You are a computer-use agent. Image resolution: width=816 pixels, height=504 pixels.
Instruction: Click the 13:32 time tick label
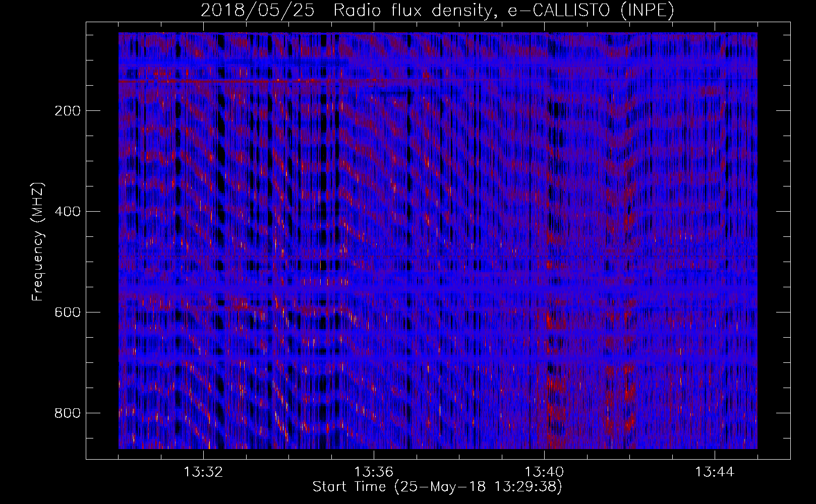(x=203, y=472)
